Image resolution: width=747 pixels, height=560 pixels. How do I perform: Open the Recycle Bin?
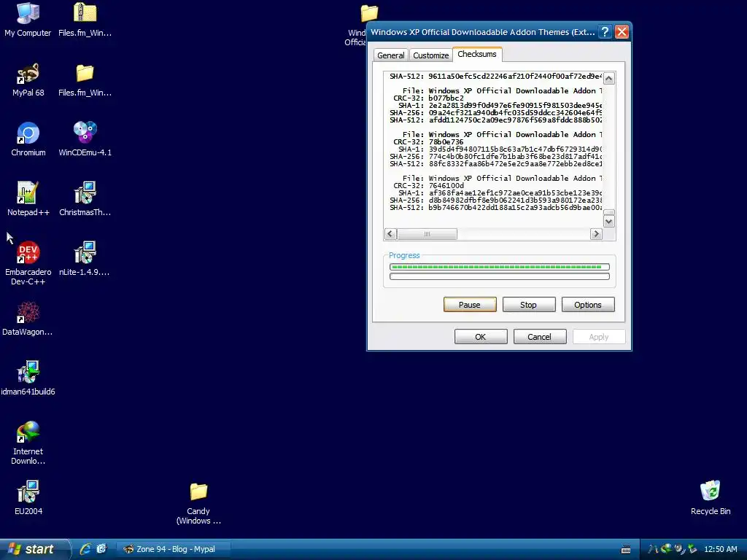tap(711, 498)
